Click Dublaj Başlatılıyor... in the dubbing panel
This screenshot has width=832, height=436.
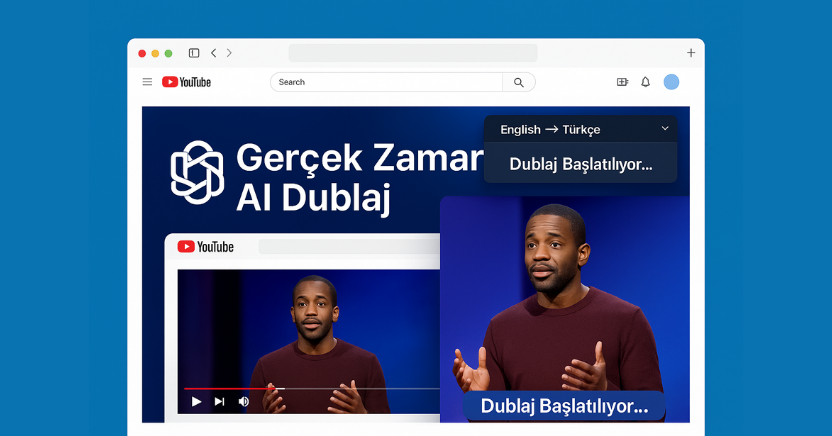click(580, 164)
